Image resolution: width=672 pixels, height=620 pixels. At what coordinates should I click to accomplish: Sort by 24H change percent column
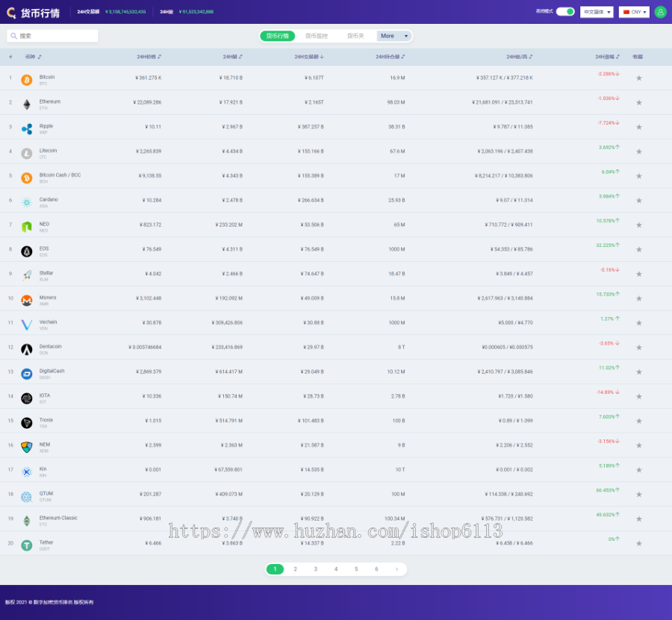tap(607, 57)
